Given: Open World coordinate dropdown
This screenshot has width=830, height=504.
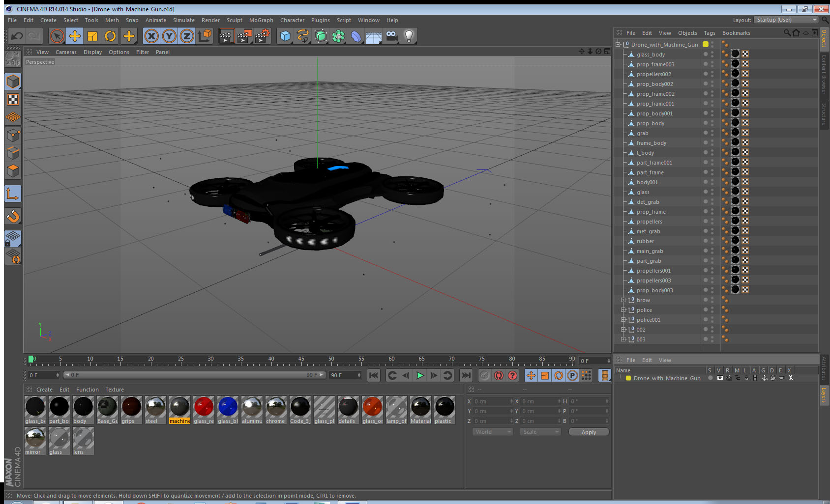Looking at the screenshot, I should pyautogui.click(x=493, y=432).
